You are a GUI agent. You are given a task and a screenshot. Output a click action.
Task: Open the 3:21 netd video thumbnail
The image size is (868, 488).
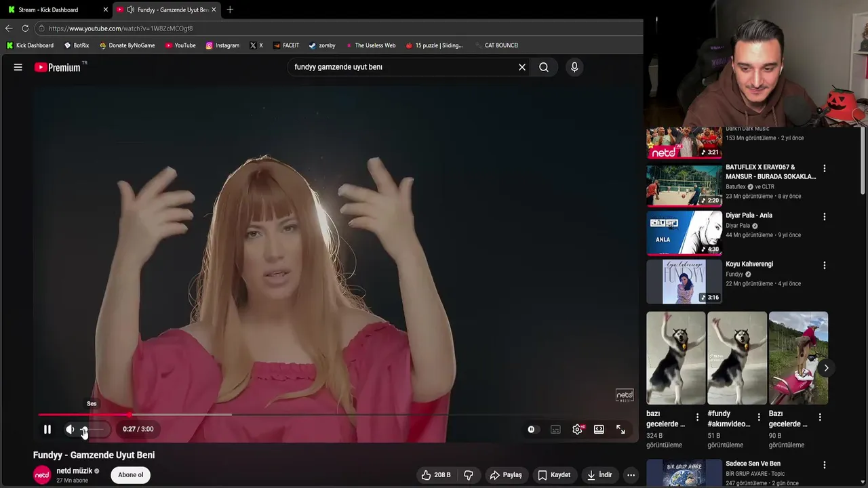pyautogui.click(x=684, y=143)
